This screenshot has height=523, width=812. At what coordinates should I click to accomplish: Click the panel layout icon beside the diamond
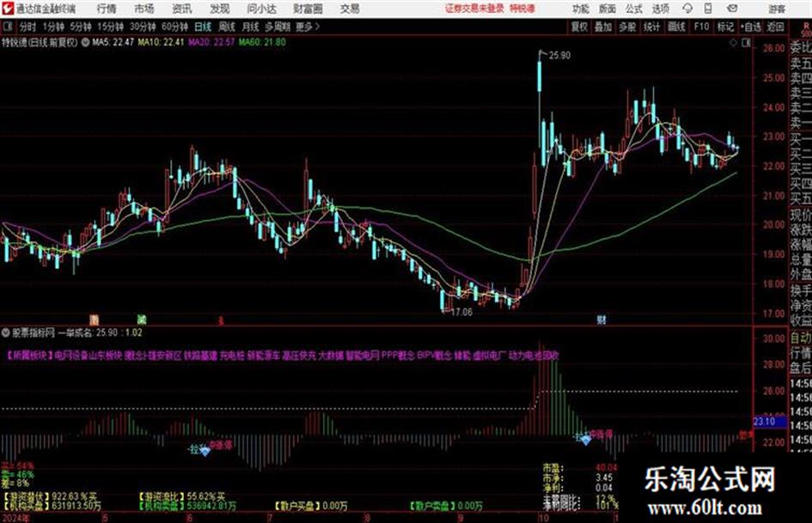(x=746, y=43)
